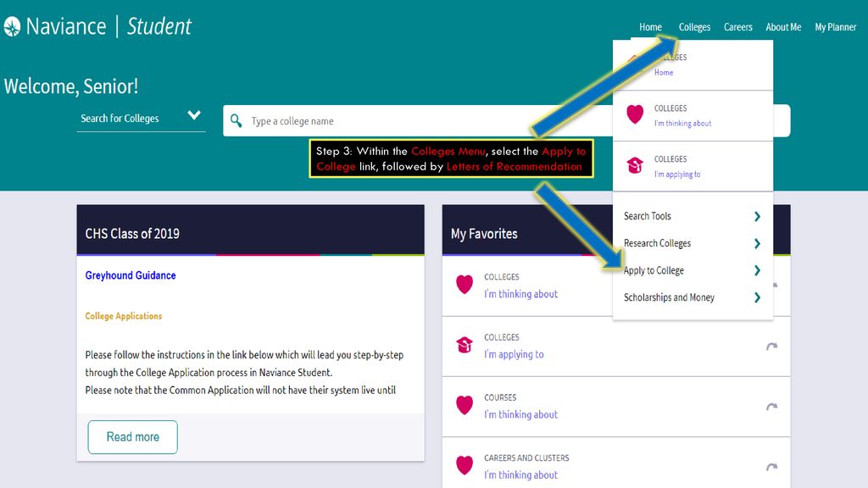Expand the Search Tools submenu
Viewport: 868px width, 488px height.
coord(693,216)
